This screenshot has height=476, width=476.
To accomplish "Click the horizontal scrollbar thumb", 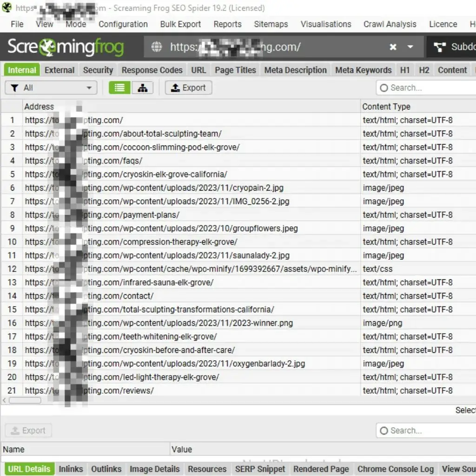I will coord(25,400).
